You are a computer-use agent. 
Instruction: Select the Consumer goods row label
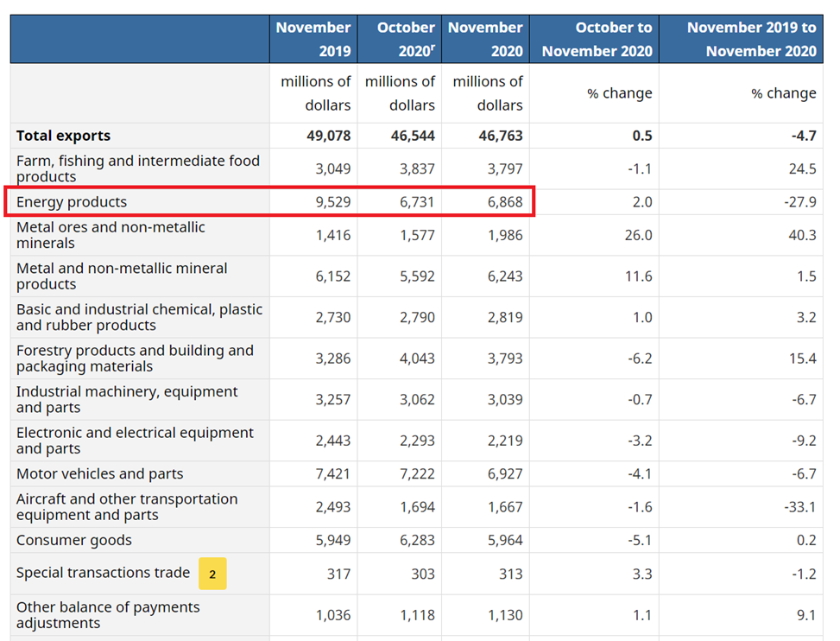click(74, 541)
